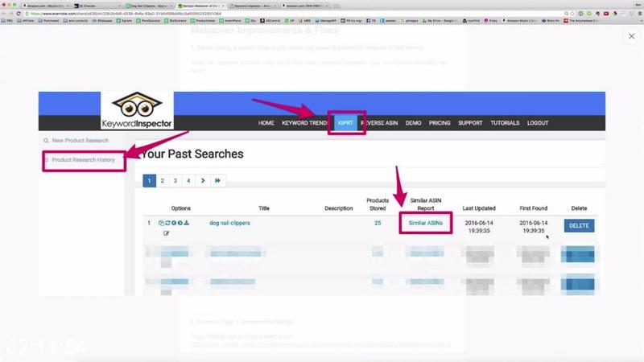Click the edit pencil icon below the Options icons

tap(167, 233)
